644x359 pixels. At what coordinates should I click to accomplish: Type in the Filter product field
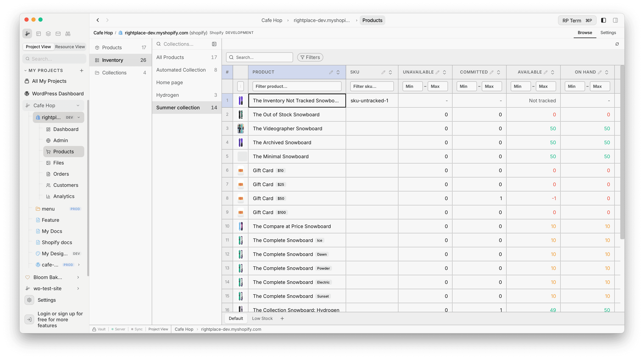(x=297, y=86)
